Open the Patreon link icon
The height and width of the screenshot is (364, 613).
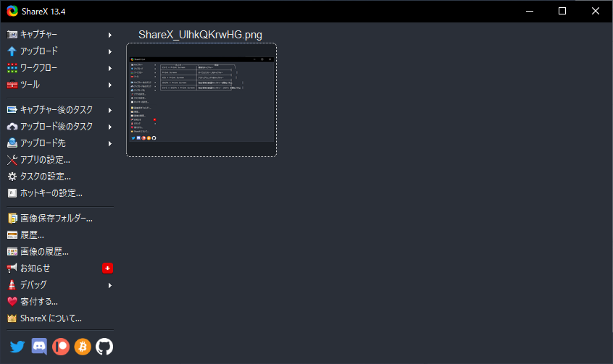[x=61, y=347]
